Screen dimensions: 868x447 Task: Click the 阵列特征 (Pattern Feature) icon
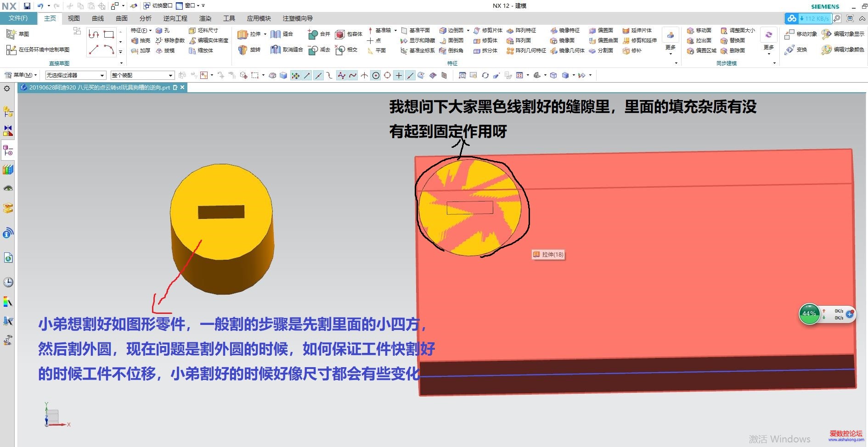tap(510, 30)
